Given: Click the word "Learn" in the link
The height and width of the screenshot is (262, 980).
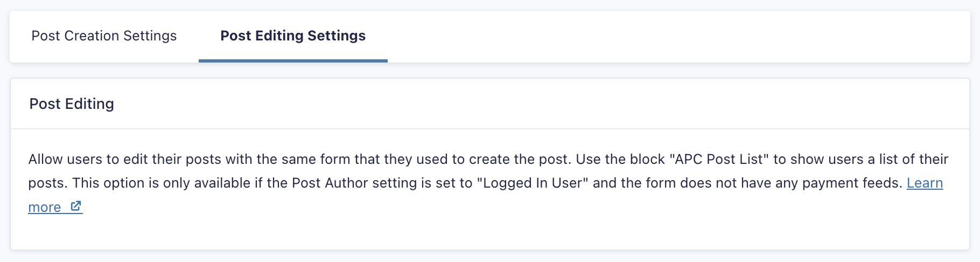Looking at the screenshot, I should click(x=925, y=183).
